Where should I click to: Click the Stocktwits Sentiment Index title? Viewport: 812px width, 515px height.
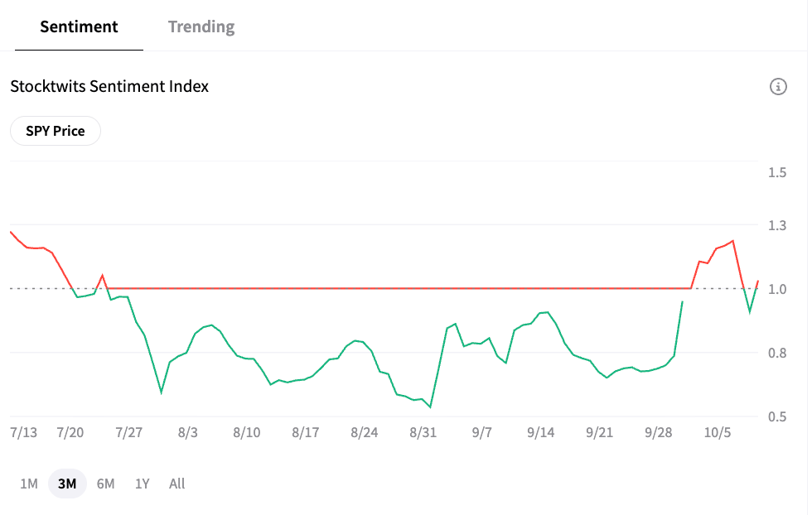tap(109, 86)
